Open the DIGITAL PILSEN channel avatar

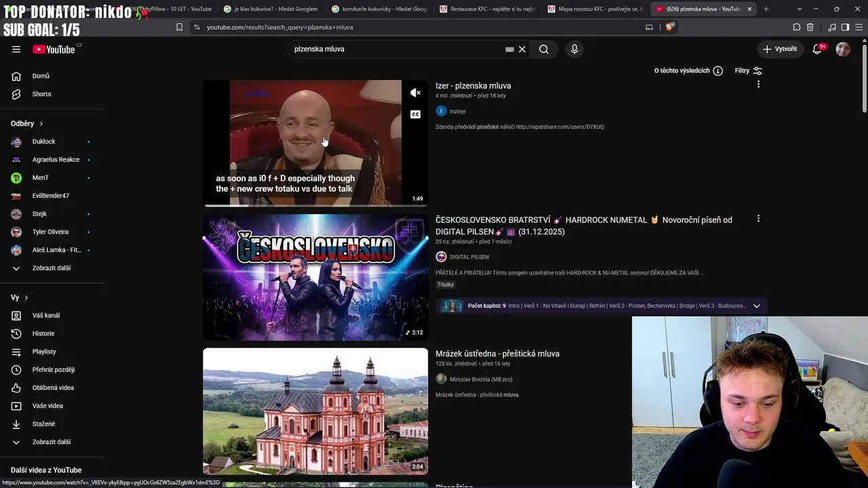click(x=441, y=257)
